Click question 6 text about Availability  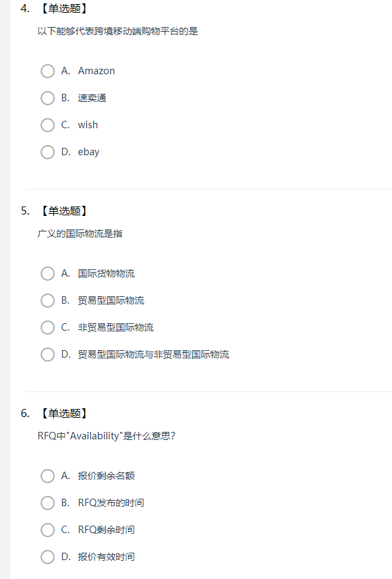(x=107, y=436)
